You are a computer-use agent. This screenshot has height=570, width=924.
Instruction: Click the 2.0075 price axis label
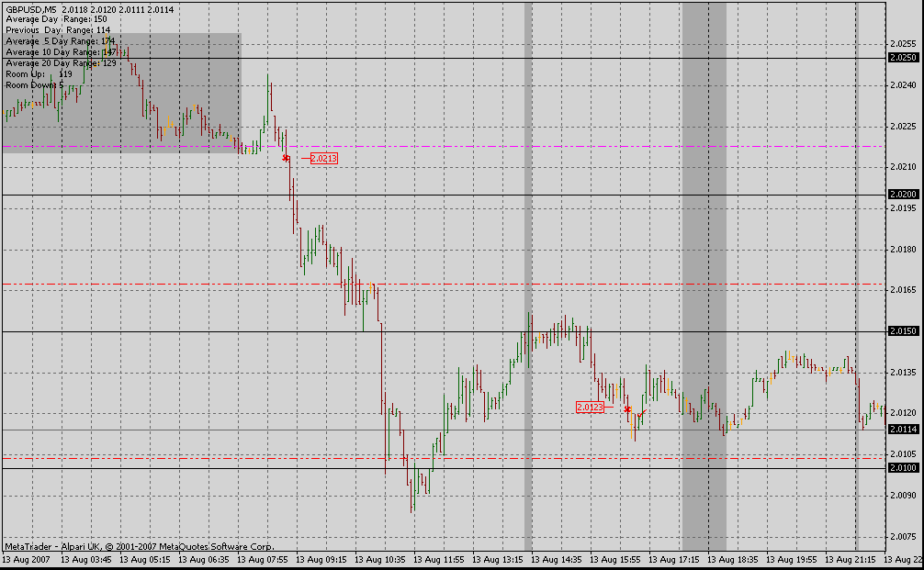904,537
